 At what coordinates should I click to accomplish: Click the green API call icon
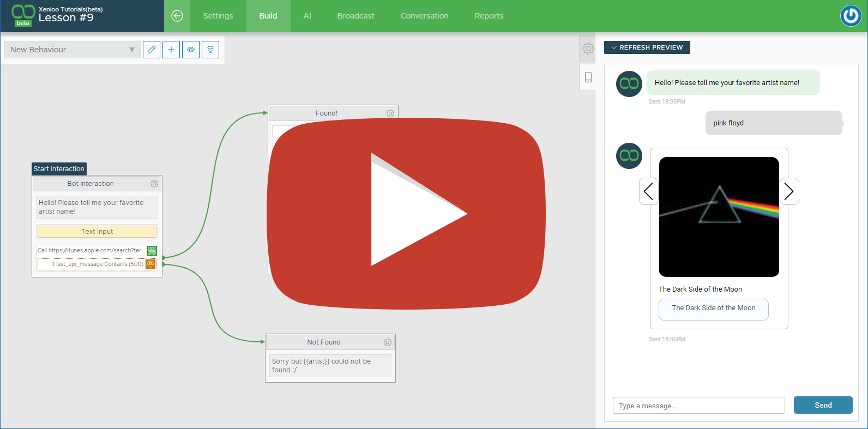pyautogui.click(x=152, y=251)
